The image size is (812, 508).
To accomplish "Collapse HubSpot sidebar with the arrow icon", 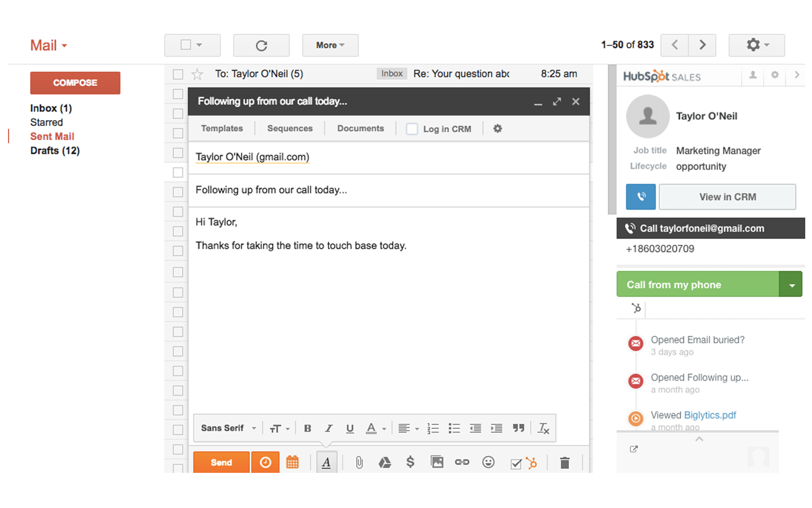I will [x=797, y=75].
